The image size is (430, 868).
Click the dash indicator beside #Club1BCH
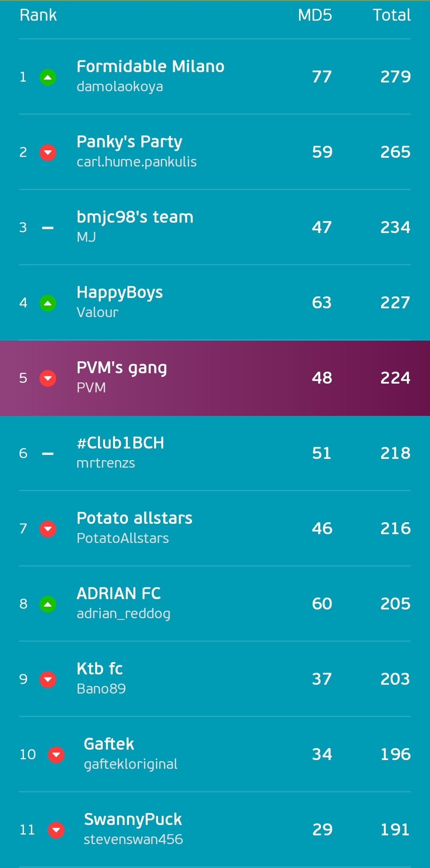tap(48, 454)
